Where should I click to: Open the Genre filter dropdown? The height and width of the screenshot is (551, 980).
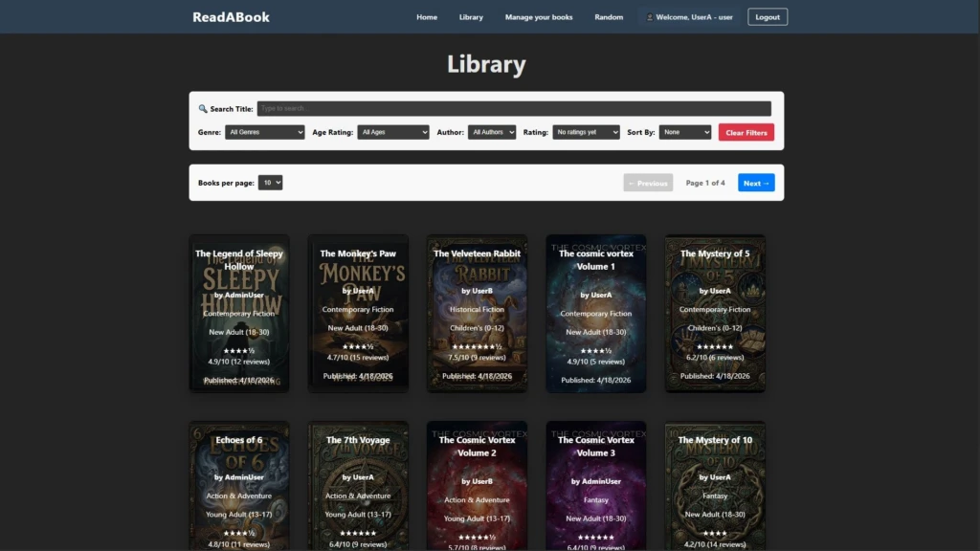click(265, 132)
